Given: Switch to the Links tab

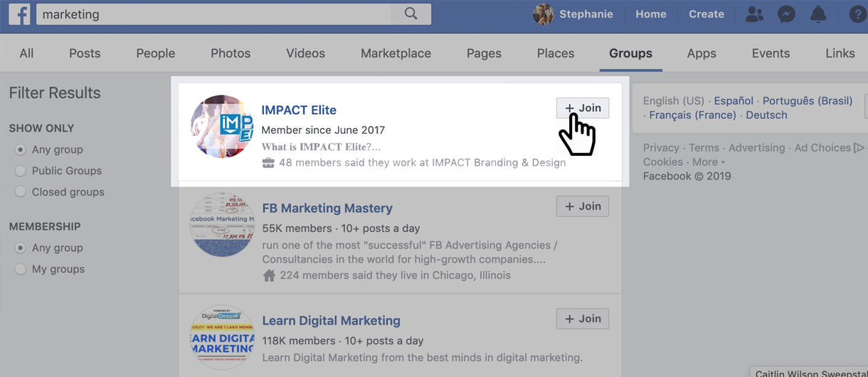Looking at the screenshot, I should click(840, 53).
